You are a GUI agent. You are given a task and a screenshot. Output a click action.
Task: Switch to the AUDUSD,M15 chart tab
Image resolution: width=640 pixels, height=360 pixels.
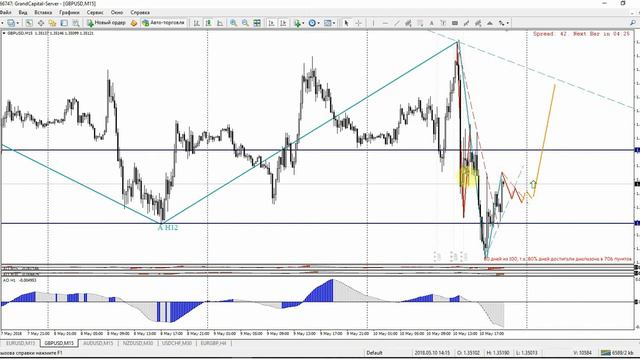[x=98, y=343]
